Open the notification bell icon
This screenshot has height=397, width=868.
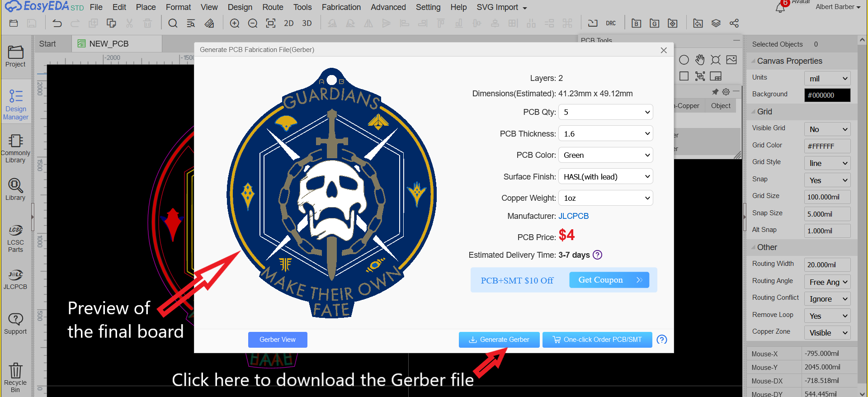click(x=780, y=7)
